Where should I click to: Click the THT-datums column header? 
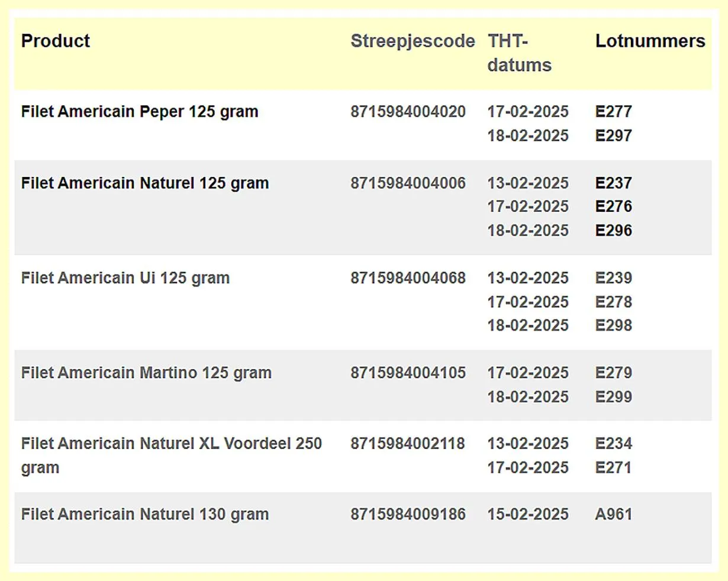pyautogui.click(x=519, y=53)
